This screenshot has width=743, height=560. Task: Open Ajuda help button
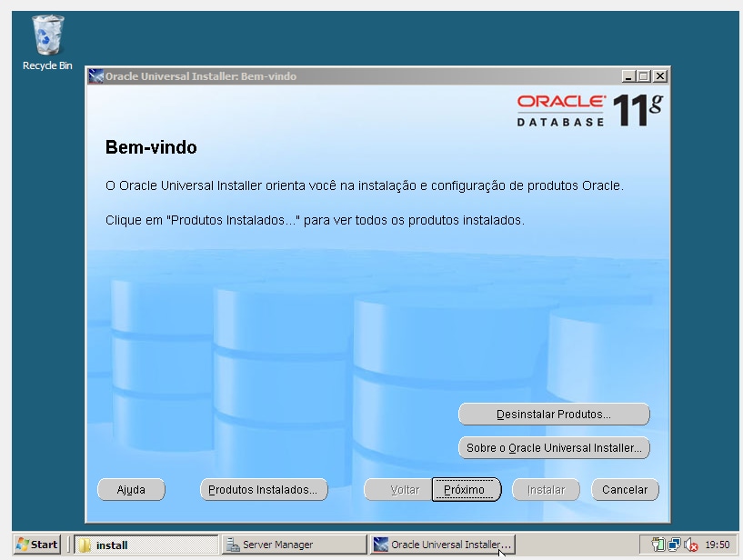point(131,489)
